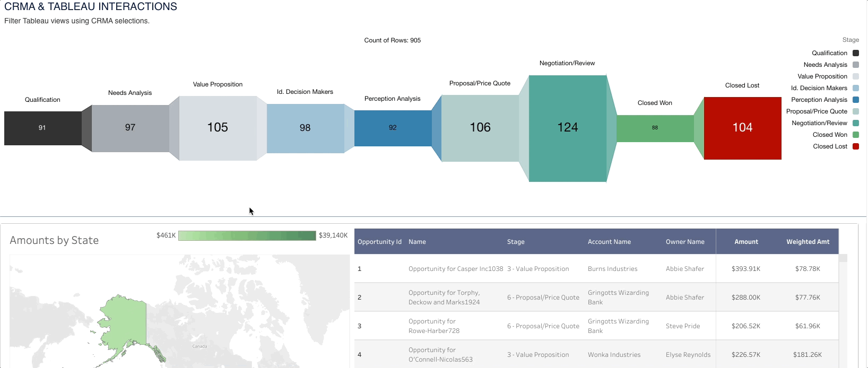
Task: Click the Negotiation/Review legend swatch
Action: [855, 123]
